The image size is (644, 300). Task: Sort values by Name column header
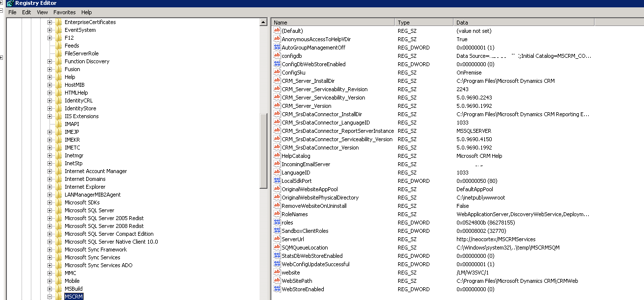click(333, 23)
